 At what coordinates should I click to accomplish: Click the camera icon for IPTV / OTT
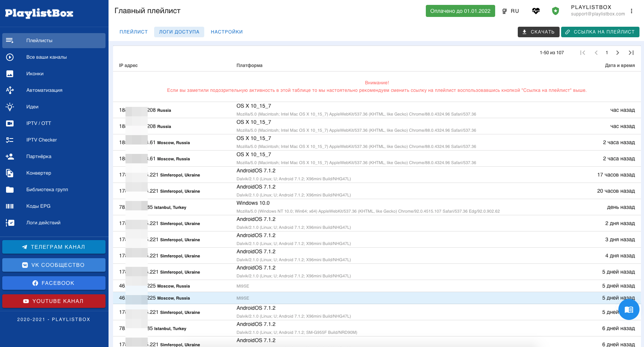pyautogui.click(x=10, y=123)
